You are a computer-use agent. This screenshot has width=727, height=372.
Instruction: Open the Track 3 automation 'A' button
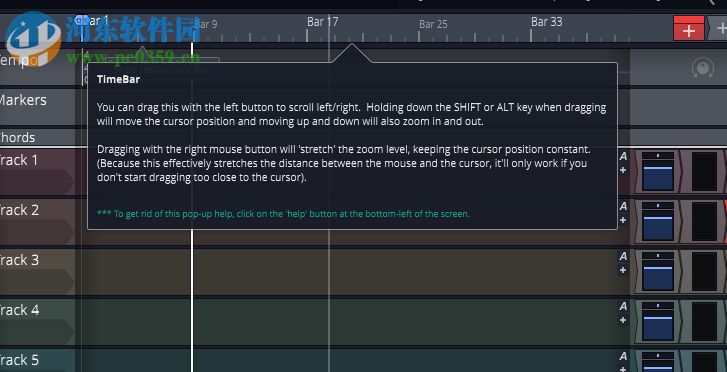[x=623, y=257]
